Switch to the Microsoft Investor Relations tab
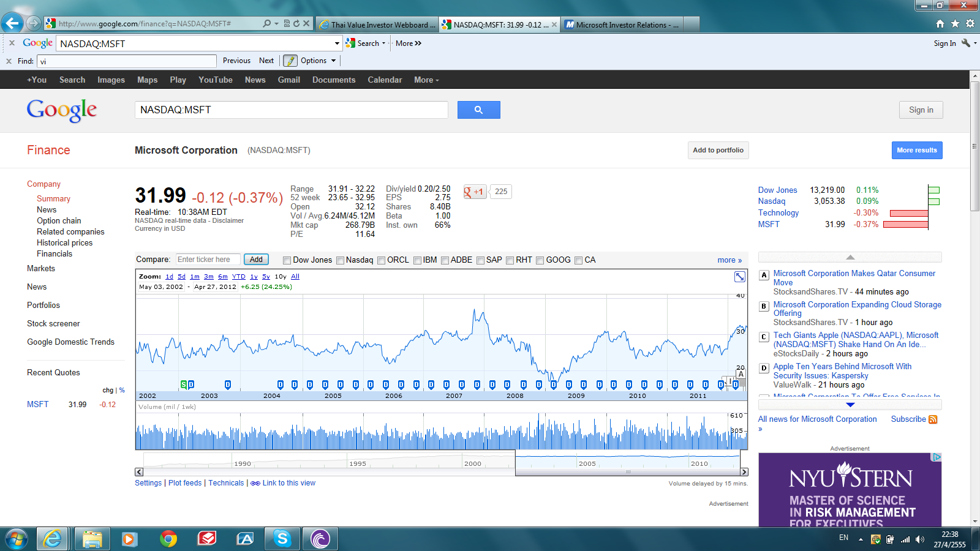This screenshot has width=980, height=551. pos(621,24)
